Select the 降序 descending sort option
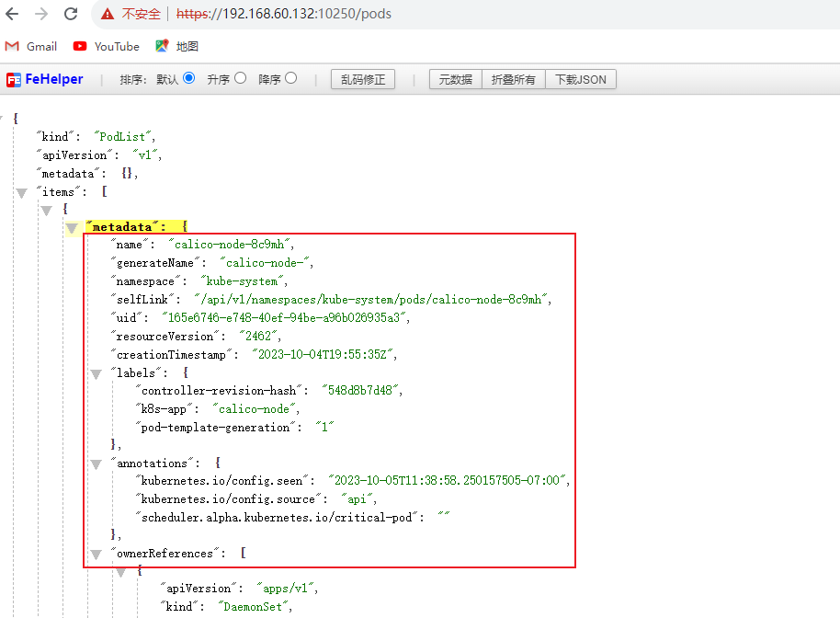The width and height of the screenshot is (840, 618). (x=291, y=78)
